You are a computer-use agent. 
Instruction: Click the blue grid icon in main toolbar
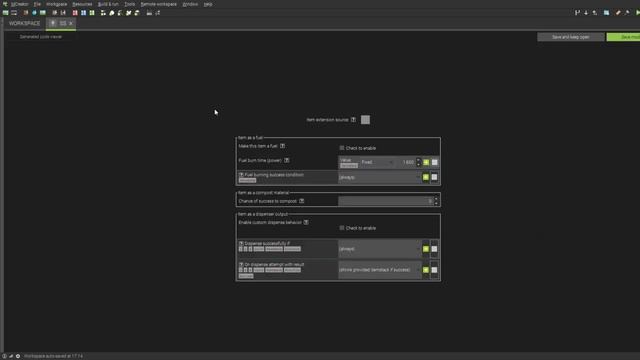[83, 13]
